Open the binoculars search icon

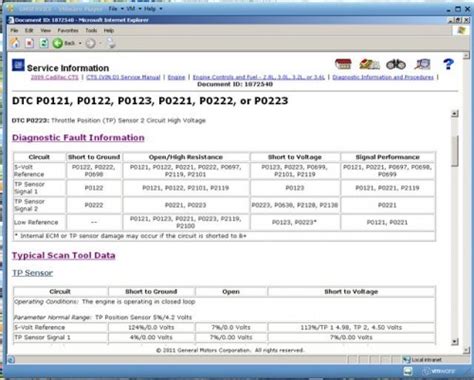396,64
